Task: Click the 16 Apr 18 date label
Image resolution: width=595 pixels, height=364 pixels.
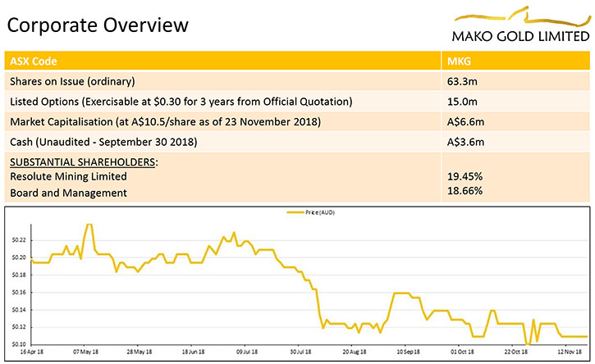Action: (x=31, y=352)
